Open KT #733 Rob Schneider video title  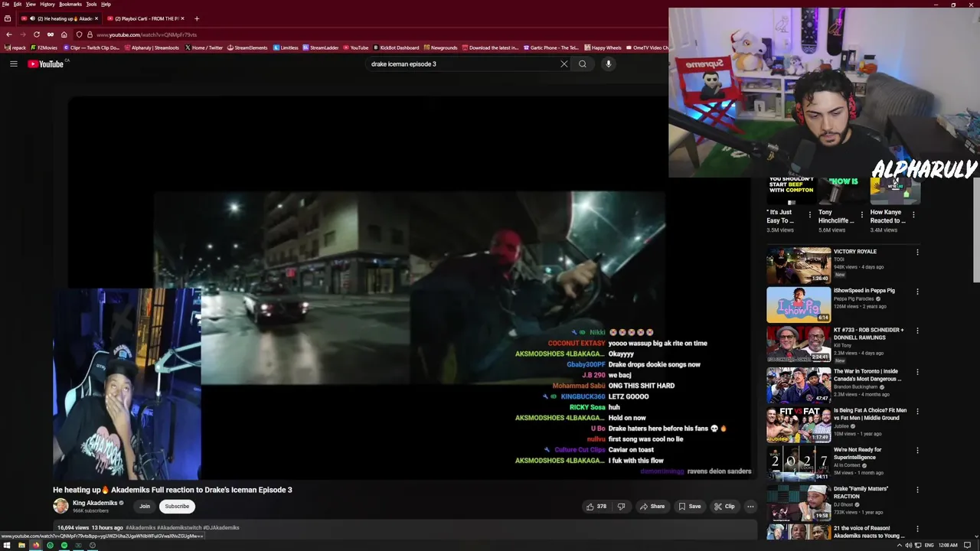coord(869,334)
